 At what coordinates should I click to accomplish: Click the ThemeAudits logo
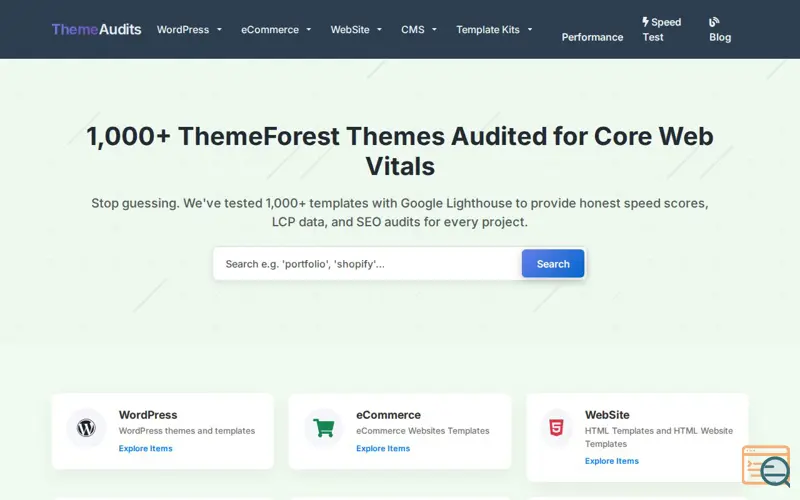click(96, 30)
